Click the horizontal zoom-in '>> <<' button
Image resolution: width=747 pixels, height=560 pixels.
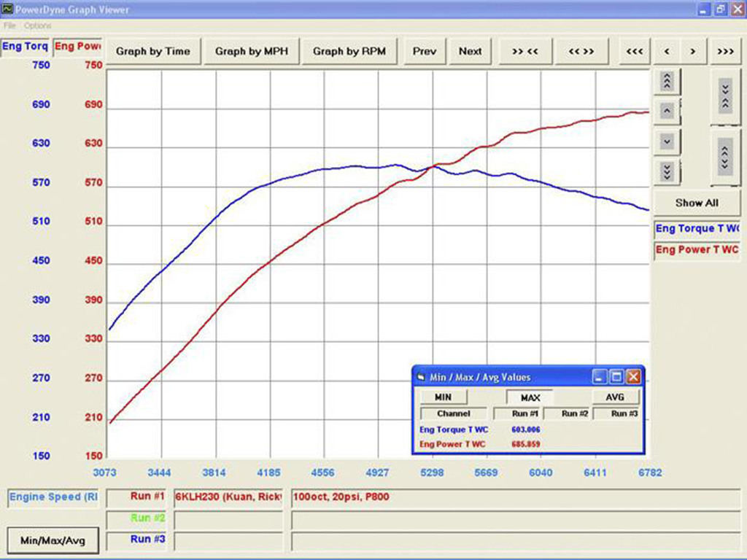point(525,51)
